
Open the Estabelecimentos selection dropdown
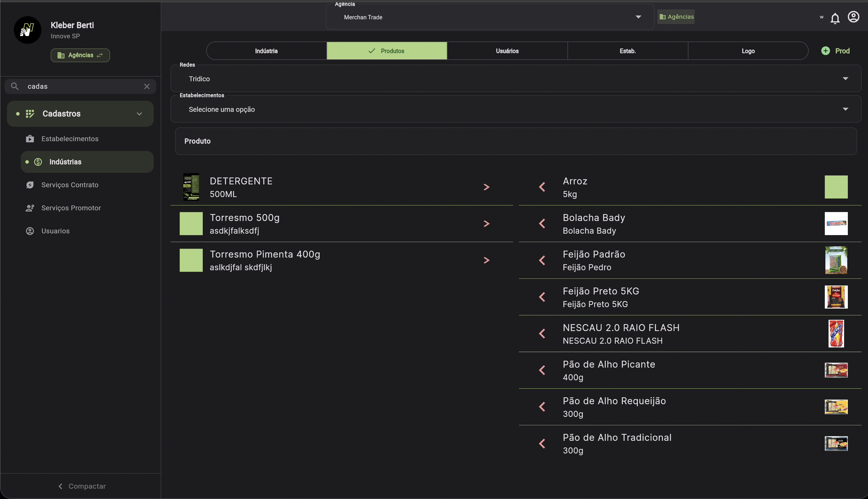point(516,109)
